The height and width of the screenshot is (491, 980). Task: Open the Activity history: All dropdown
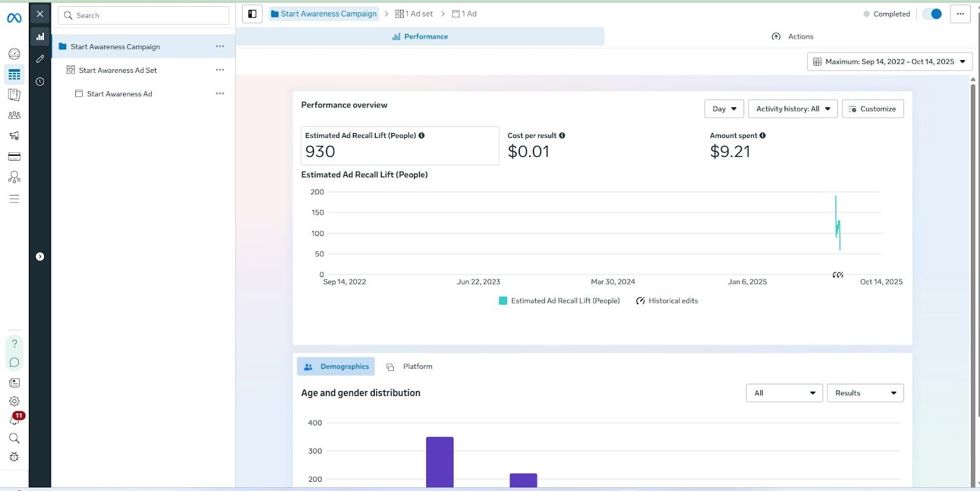[x=793, y=109]
